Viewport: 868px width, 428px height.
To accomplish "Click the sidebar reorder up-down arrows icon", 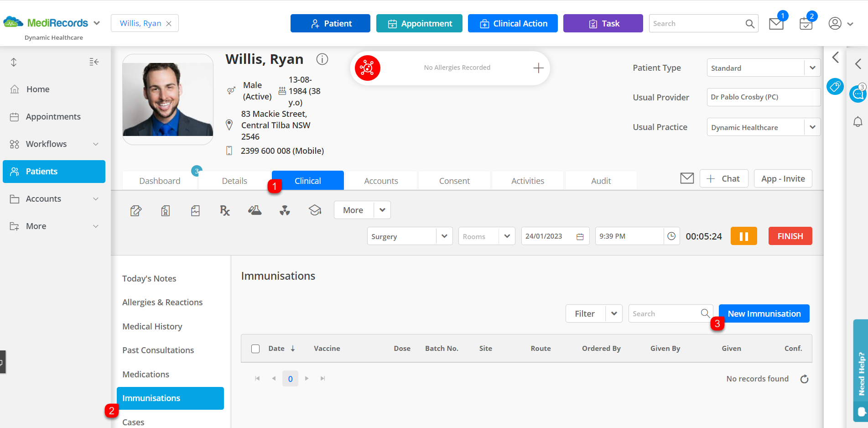I will [14, 62].
